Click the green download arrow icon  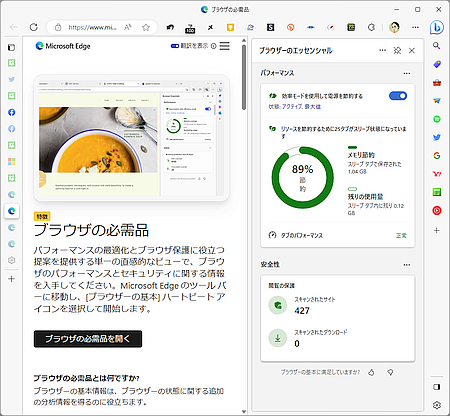[278, 338]
